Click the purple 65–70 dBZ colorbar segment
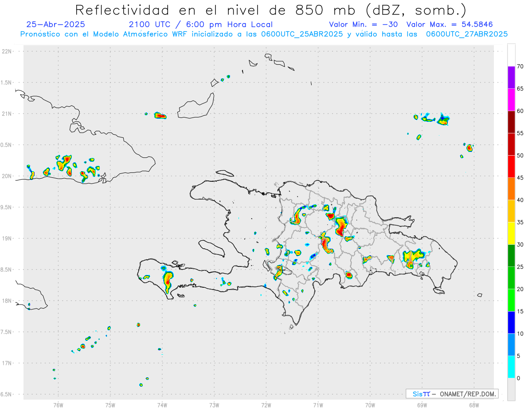This screenshot has width=532, height=411. tap(511, 78)
